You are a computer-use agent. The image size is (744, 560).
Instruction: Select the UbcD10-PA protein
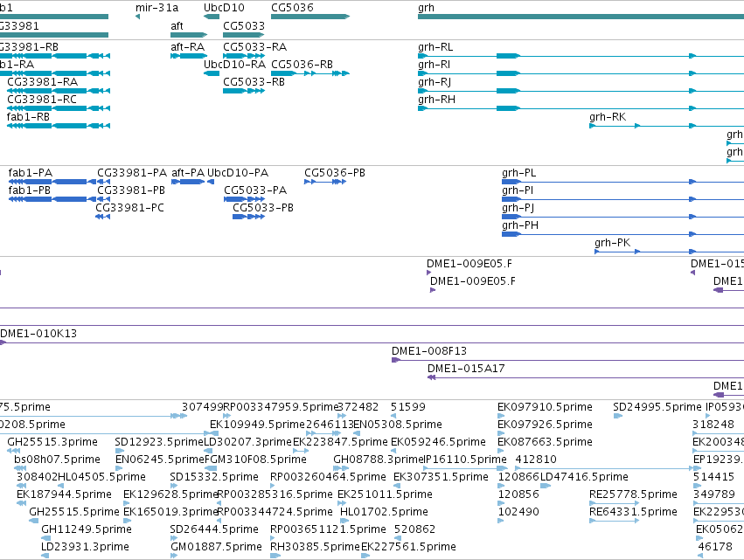coord(211,182)
